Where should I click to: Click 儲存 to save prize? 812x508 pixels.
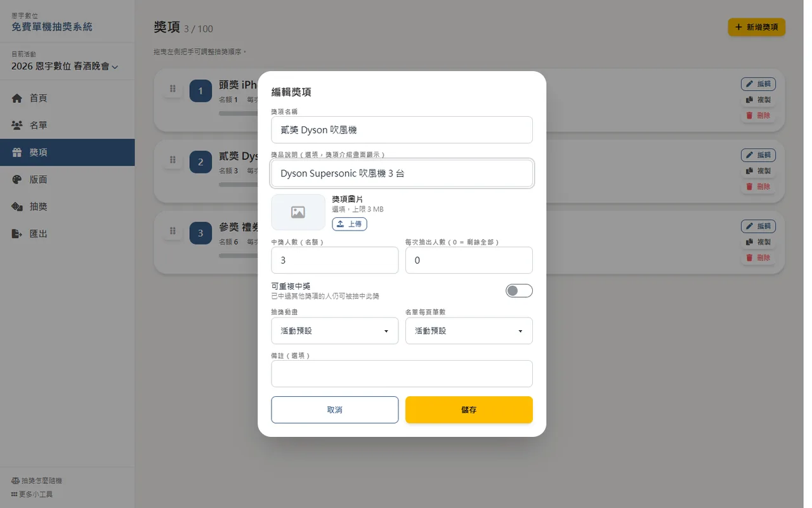(x=469, y=410)
